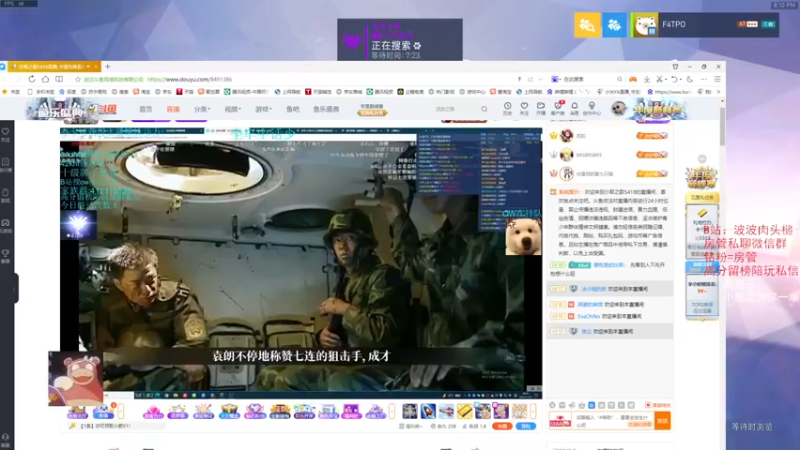
Task: Open the first top fan row
Action: click(x=610, y=136)
